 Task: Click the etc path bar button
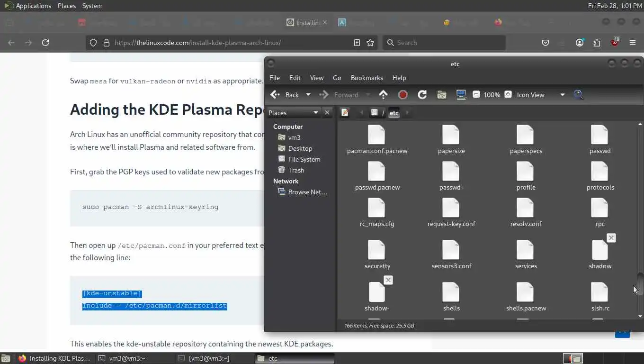pyautogui.click(x=394, y=113)
